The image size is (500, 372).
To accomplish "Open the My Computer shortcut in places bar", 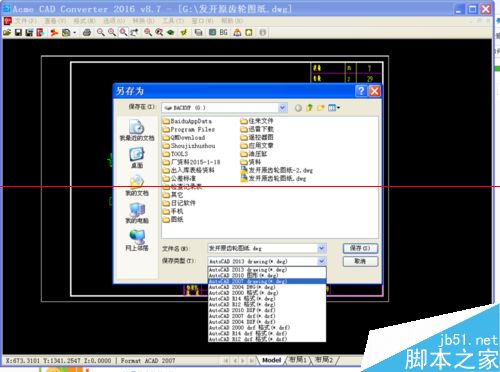I will (x=137, y=213).
